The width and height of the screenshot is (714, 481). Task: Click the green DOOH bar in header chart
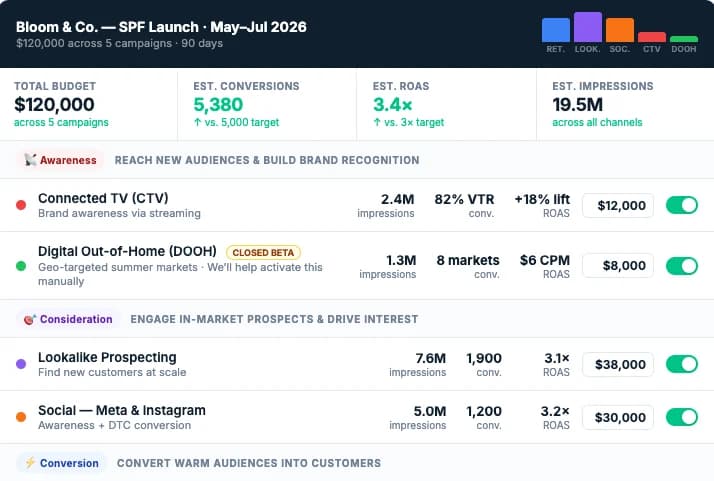pyautogui.click(x=684, y=39)
